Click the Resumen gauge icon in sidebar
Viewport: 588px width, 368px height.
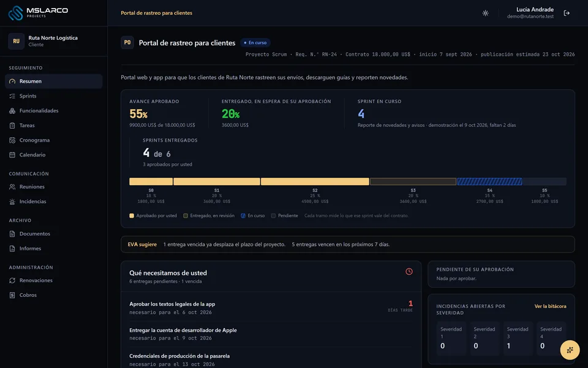[12, 81]
